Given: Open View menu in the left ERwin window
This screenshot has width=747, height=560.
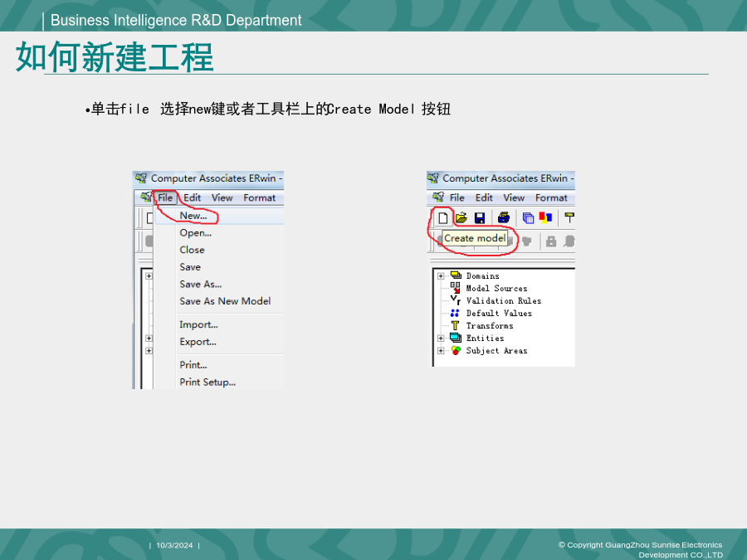Looking at the screenshot, I should click(222, 197).
